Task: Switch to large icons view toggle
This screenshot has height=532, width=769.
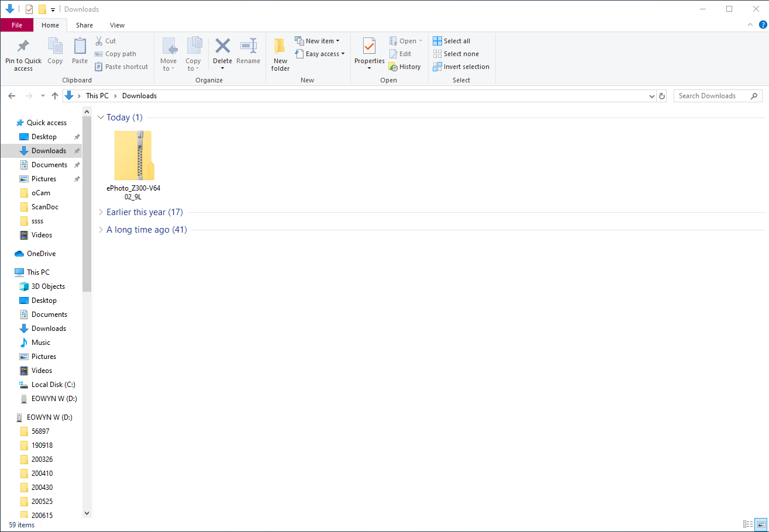Action: (760, 524)
